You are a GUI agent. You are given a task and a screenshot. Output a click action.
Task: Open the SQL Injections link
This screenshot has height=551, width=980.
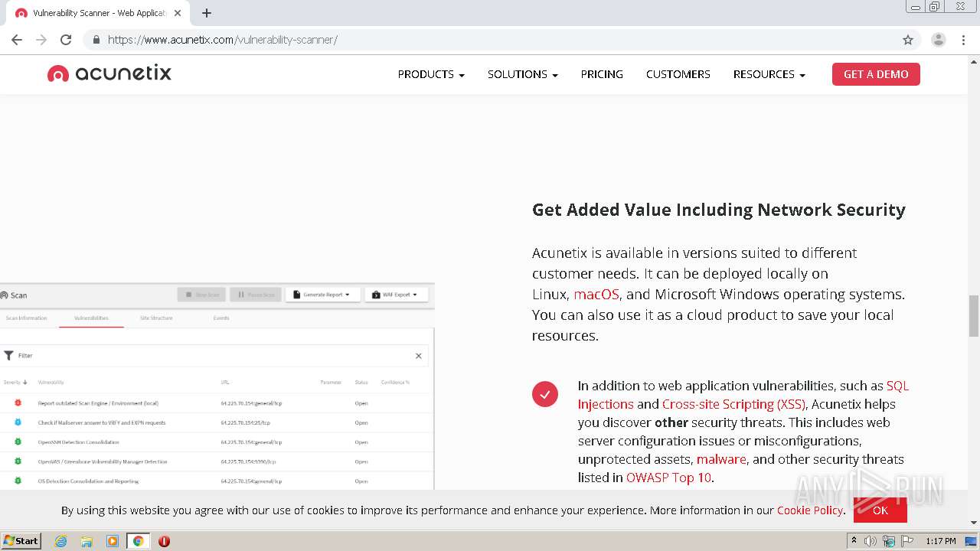tap(743, 395)
